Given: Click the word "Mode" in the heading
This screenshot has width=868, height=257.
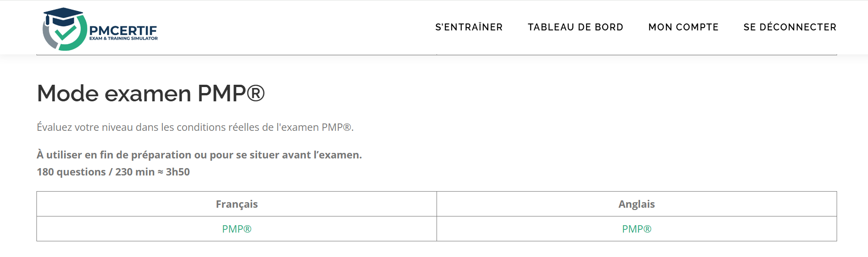Looking at the screenshot, I should [x=67, y=93].
